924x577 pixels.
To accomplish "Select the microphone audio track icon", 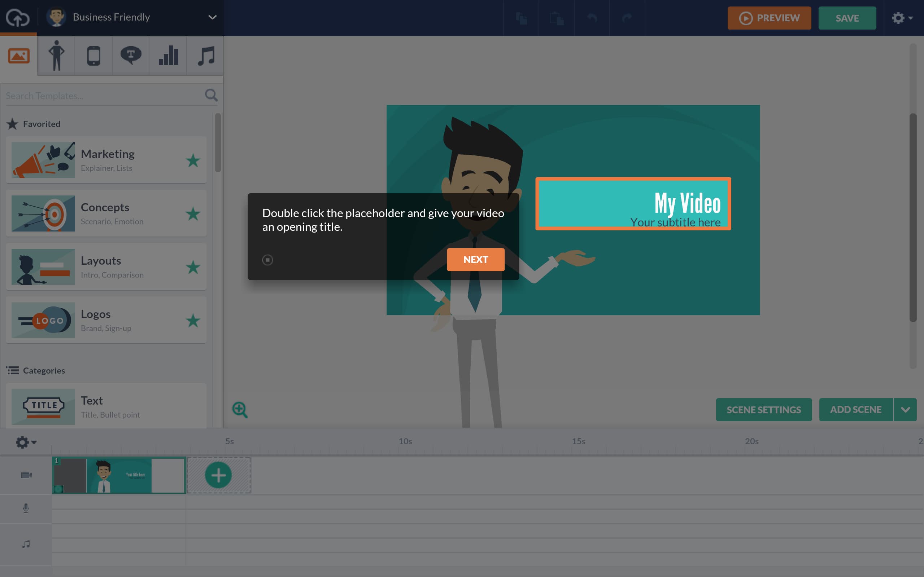I will coord(25,508).
